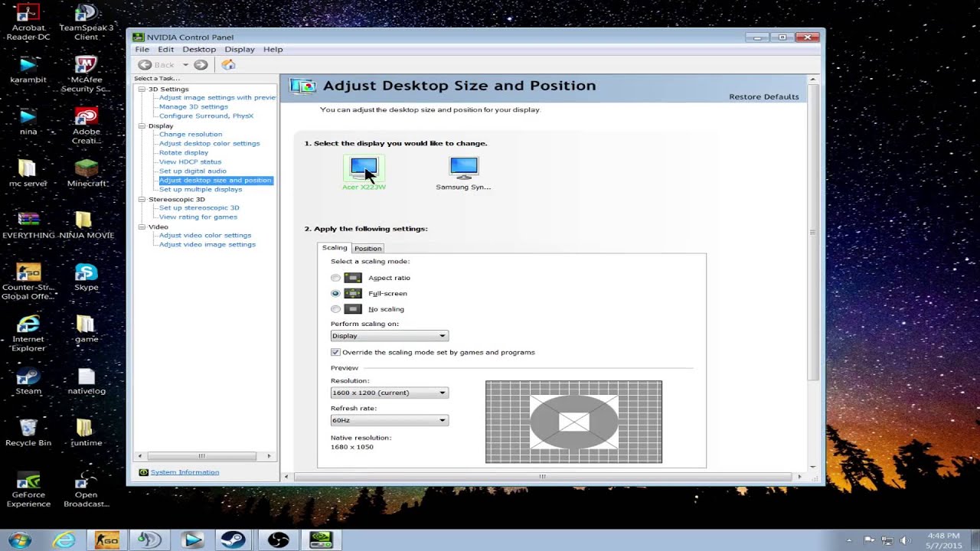Toggle Override the scaling mode checkbox
Screen dimensions: 980x551
click(335, 352)
